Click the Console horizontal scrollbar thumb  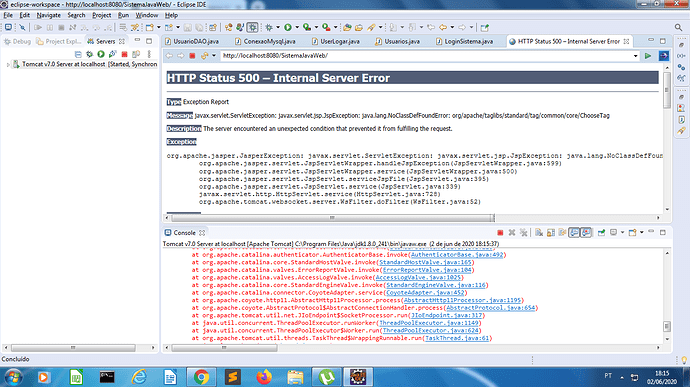click(224, 348)
